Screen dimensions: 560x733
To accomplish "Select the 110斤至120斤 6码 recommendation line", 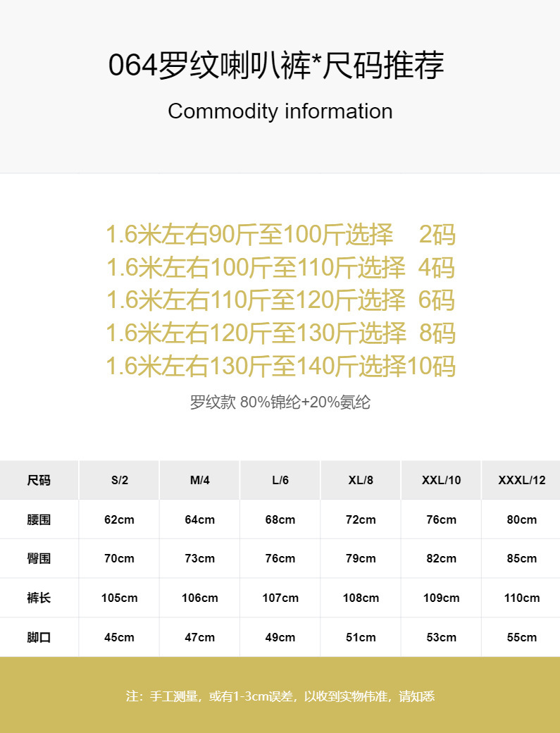I will click(x=280, y=300).
